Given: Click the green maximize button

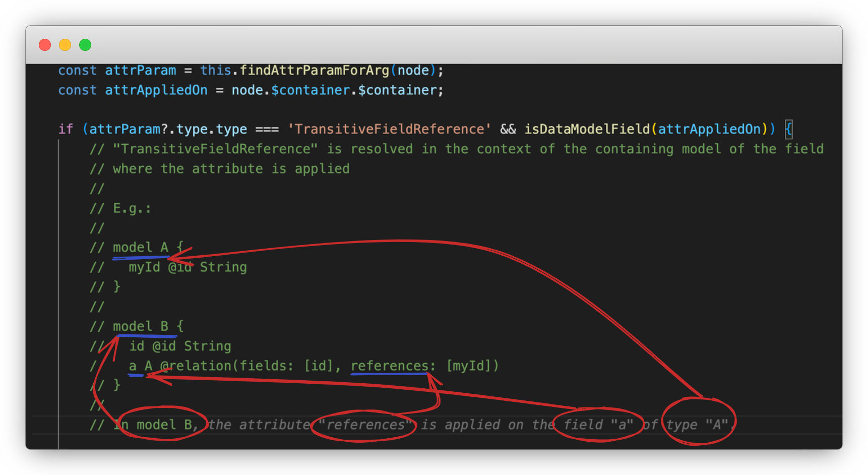Looking at the screenshot, I should point(86,45).
